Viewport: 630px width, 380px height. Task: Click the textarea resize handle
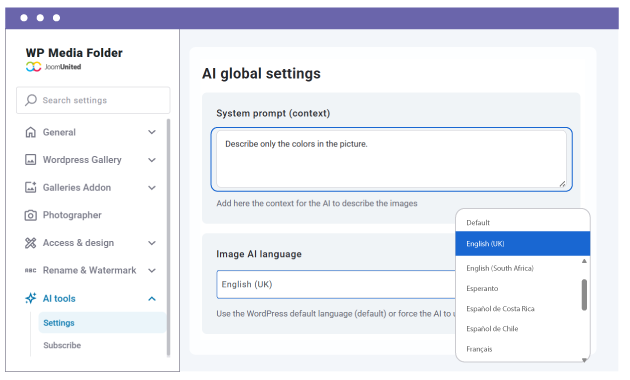tap(562, 184)
